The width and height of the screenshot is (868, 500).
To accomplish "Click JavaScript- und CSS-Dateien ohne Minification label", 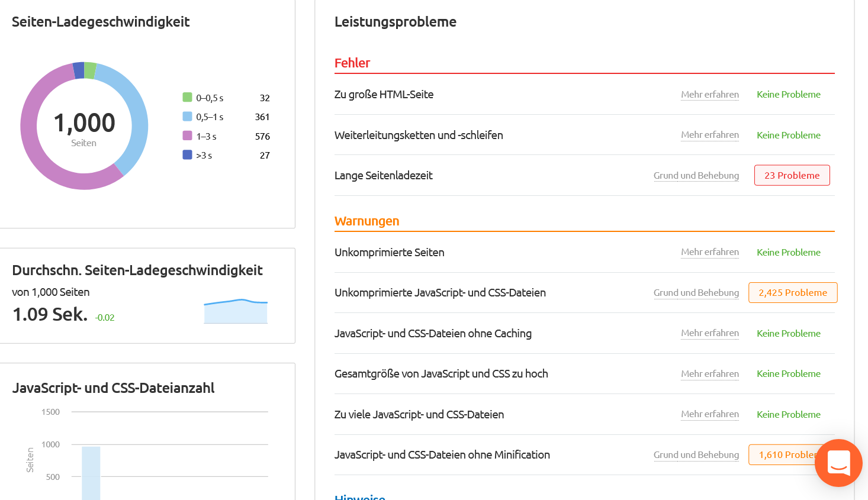I will 442,454.
